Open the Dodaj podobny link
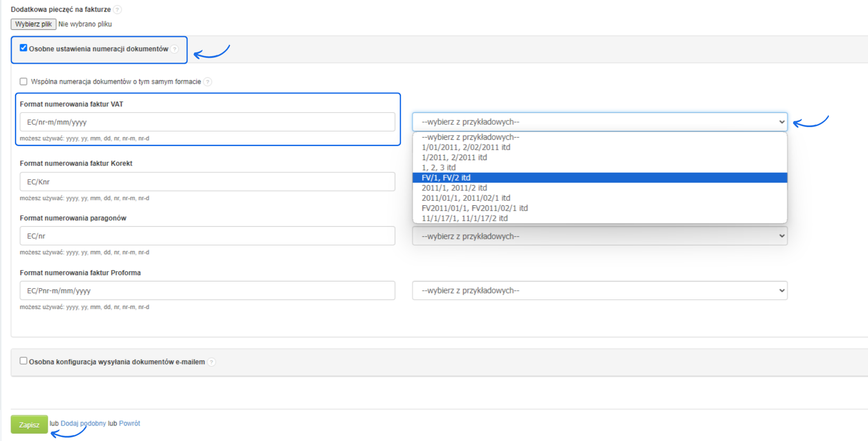 coord(83,423)
